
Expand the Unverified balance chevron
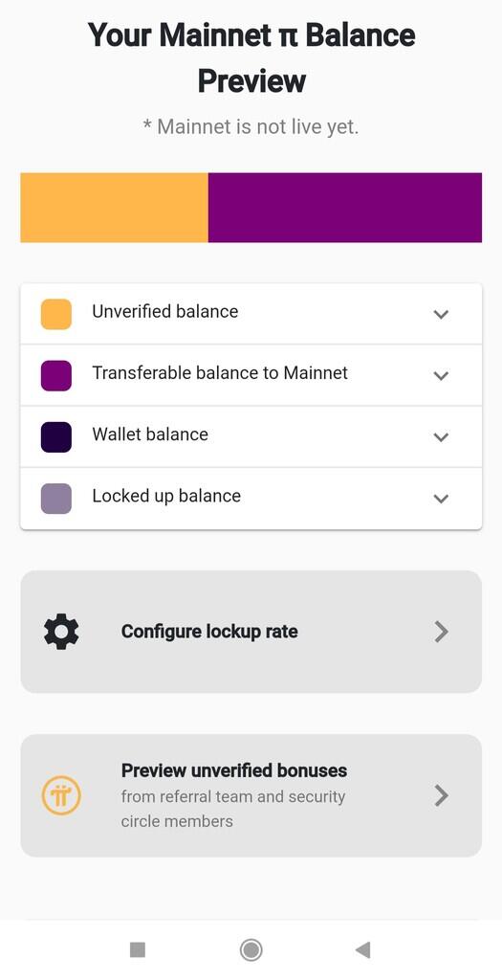[x=442, y=314]
